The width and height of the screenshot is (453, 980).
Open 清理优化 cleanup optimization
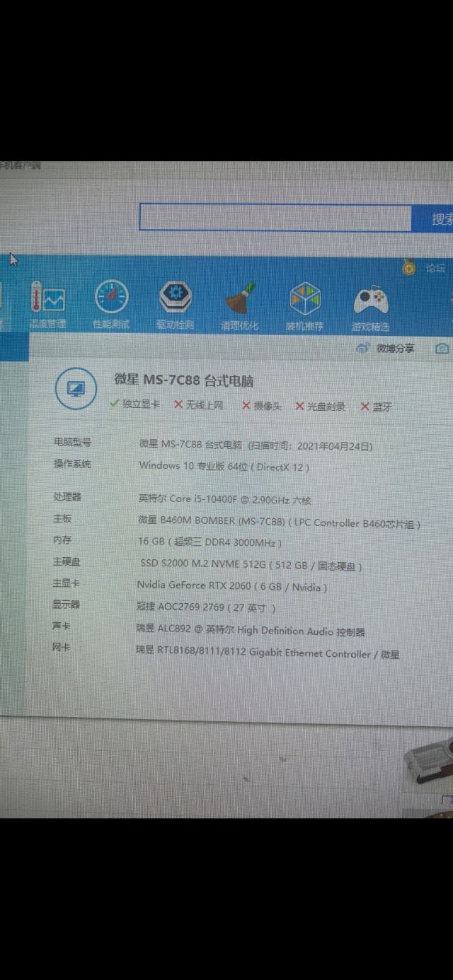[239, 307]
